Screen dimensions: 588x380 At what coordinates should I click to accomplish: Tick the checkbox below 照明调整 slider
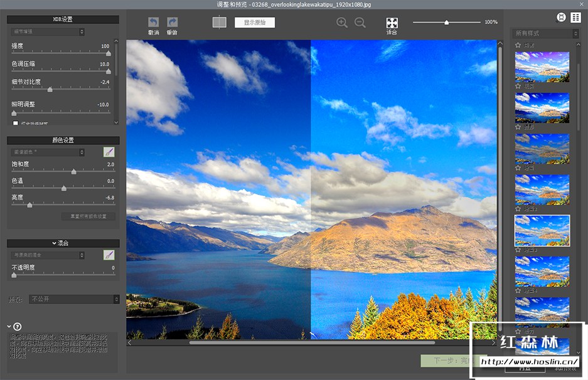coord(16,123)
